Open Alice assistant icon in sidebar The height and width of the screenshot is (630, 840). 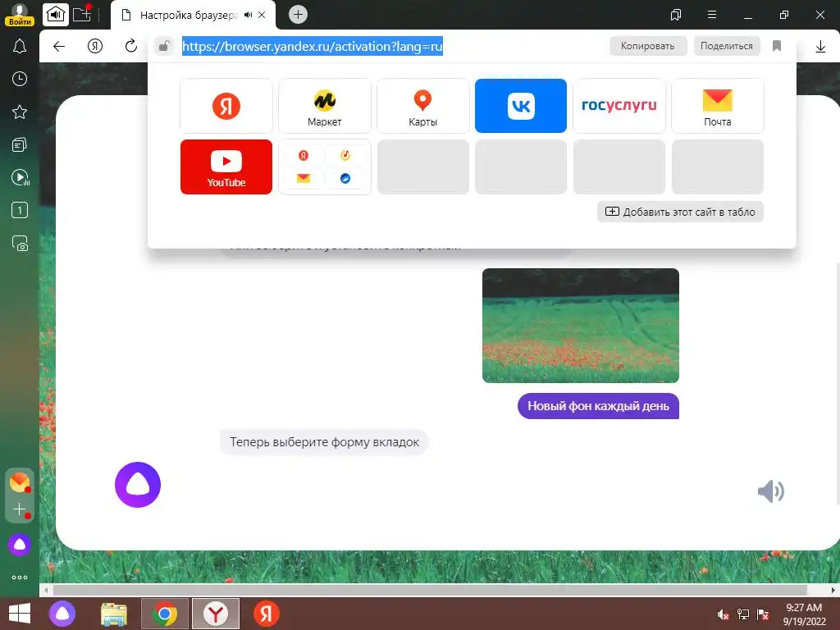point(20,545)
